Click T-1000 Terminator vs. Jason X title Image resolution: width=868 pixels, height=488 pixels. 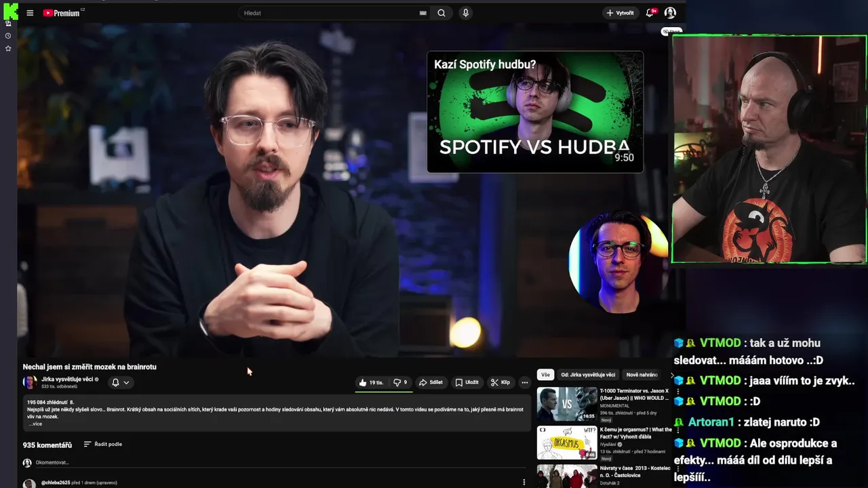pos(635,394)
